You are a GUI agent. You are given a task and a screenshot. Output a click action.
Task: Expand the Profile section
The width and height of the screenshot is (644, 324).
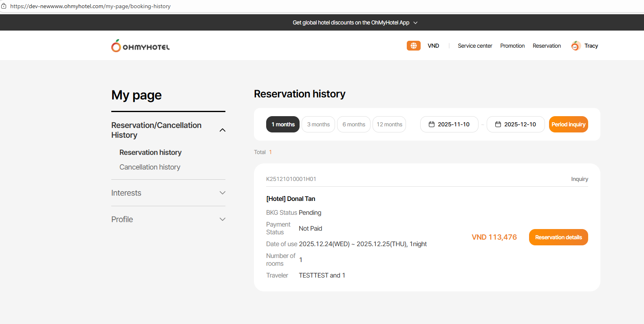coord(223,219)
